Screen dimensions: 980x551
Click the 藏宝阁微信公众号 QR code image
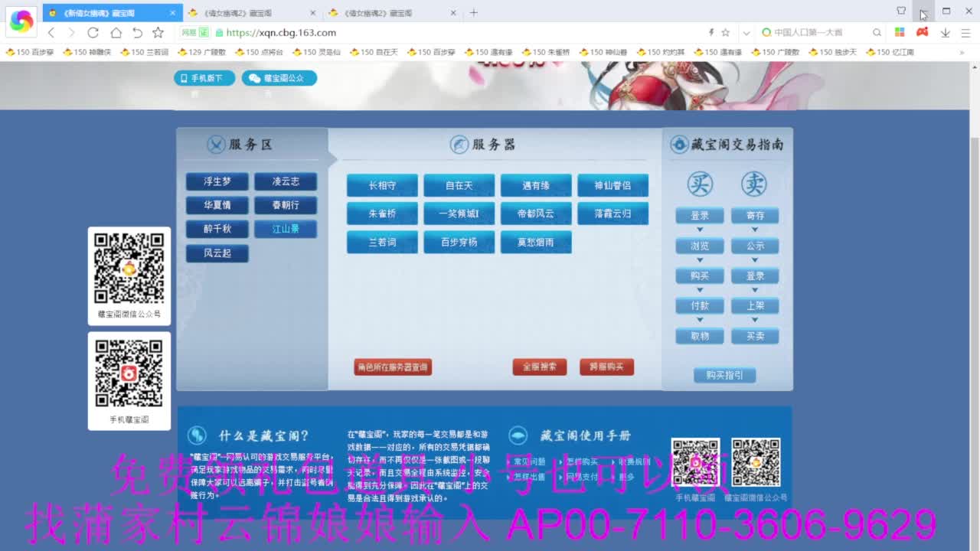[129, 270]
